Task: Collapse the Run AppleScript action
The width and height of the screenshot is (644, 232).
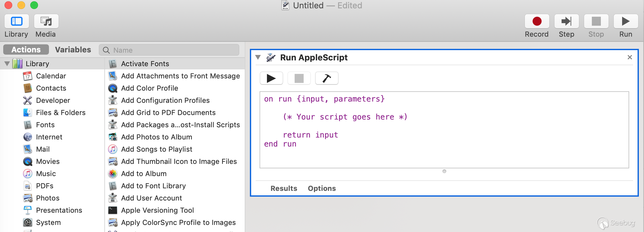Action: point(258,57)
